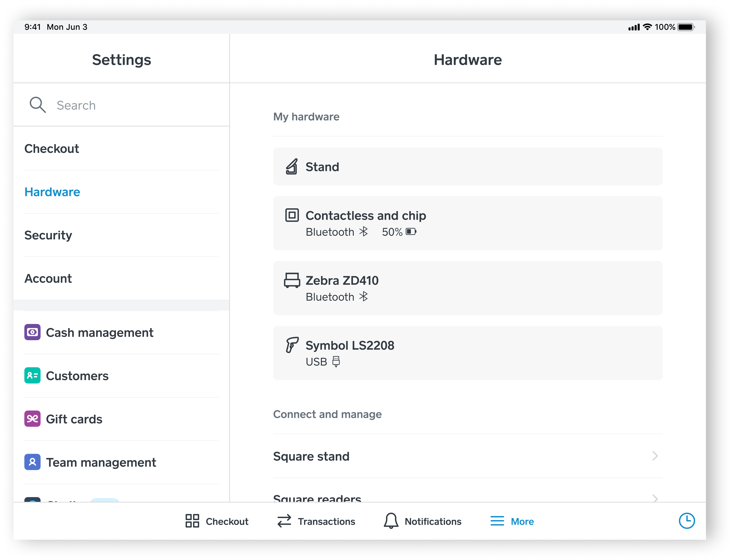This screenshot has width=733, height=560.
Task: Click the 50% reader battery icon
Action: click(x=411, y=232)
